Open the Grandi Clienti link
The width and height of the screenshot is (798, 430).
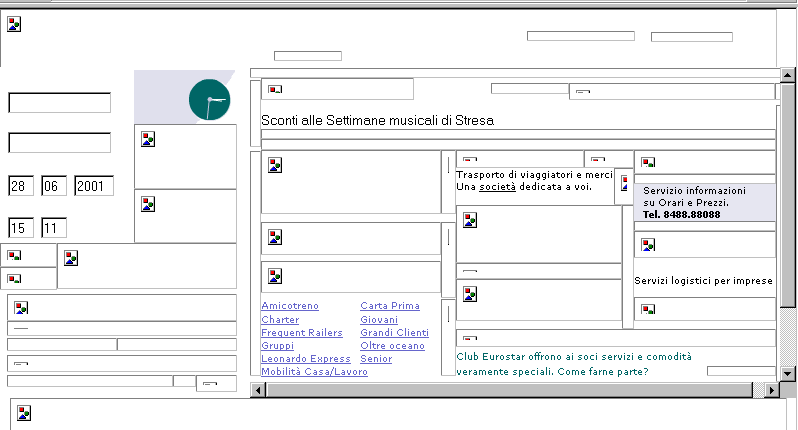(394, 333)
